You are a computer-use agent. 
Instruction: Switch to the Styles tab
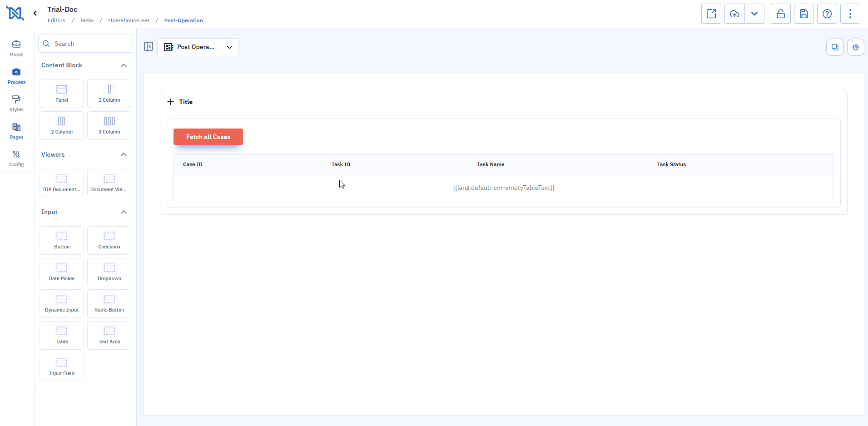click(16, 104)
